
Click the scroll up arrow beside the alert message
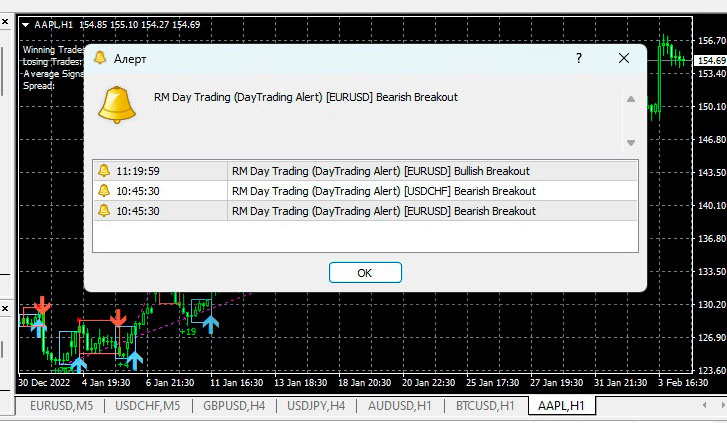click(629, 99)
